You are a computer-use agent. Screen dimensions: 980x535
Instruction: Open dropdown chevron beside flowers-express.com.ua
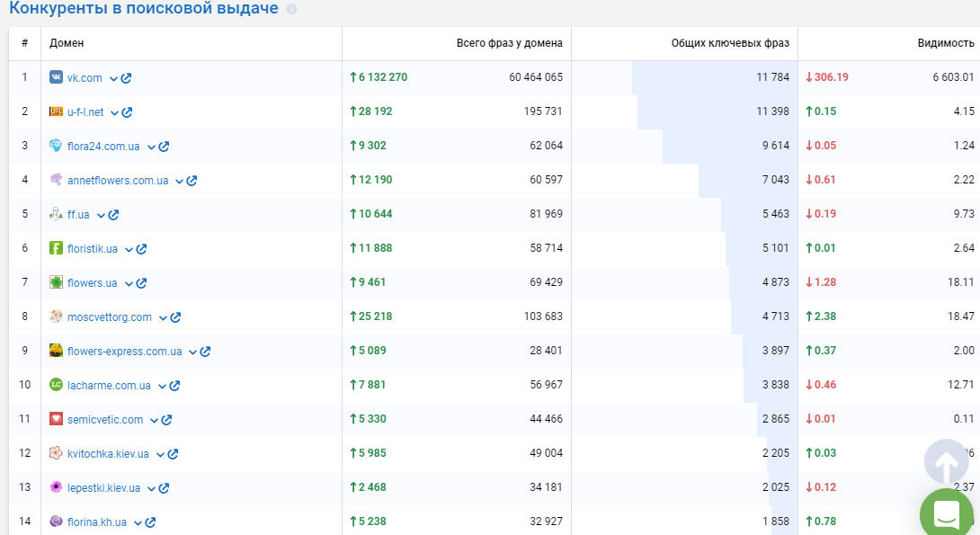[193, 352]
